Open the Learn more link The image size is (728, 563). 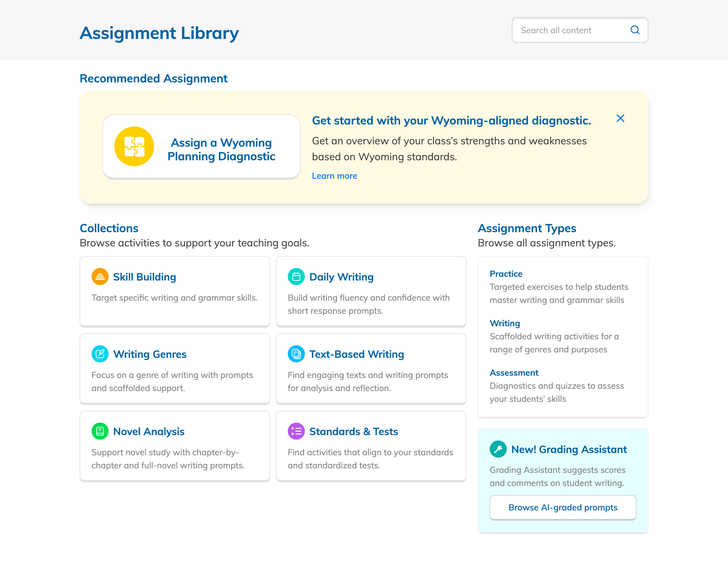pyautogui.click(x=334, y=176)
